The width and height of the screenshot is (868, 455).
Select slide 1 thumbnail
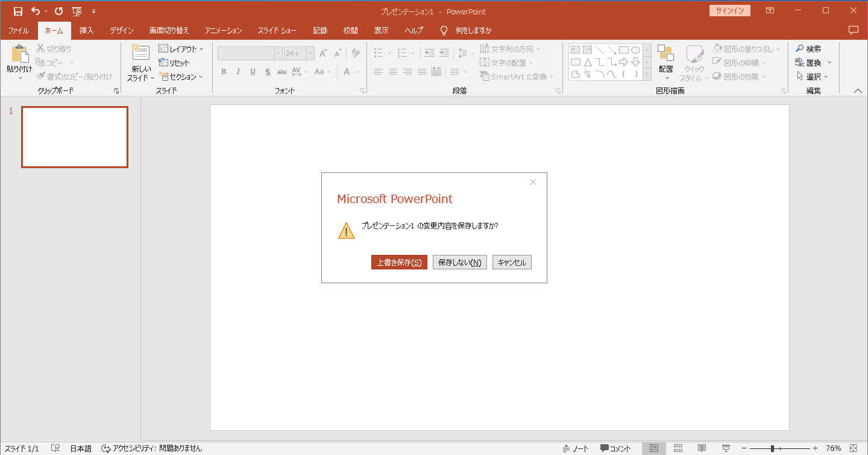(x=75, y=137)
